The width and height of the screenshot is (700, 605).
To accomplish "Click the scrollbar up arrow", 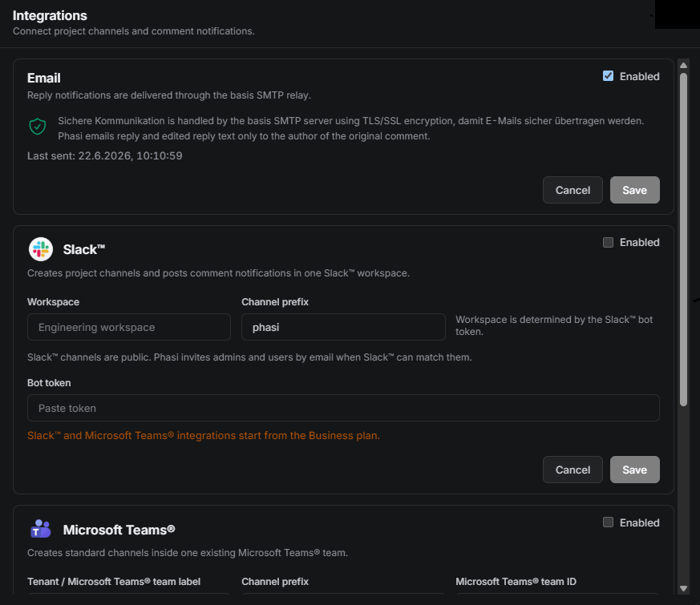I will tap(683, 66).
